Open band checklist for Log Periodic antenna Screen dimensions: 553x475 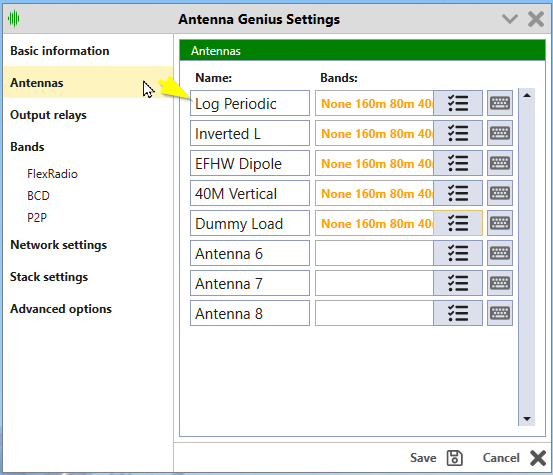[458, 103]
